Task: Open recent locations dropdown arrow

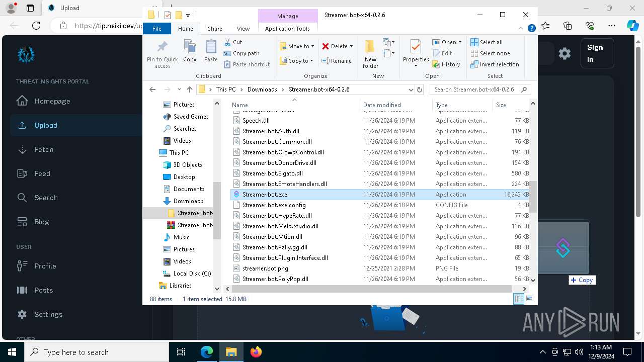Action: pos(179,89)
